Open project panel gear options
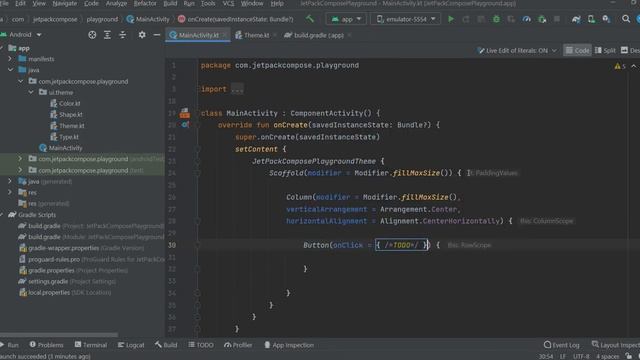 142,35
